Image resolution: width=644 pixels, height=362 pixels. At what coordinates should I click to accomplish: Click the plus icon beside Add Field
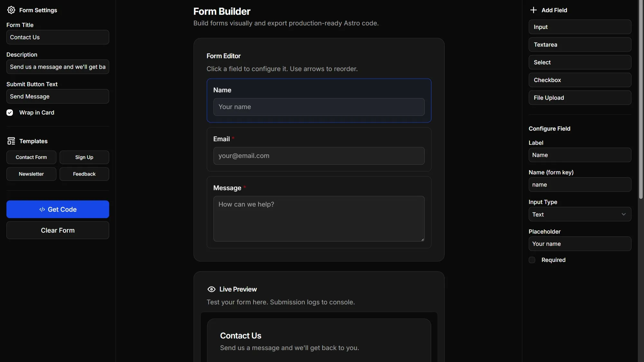(x=533, y=10)
